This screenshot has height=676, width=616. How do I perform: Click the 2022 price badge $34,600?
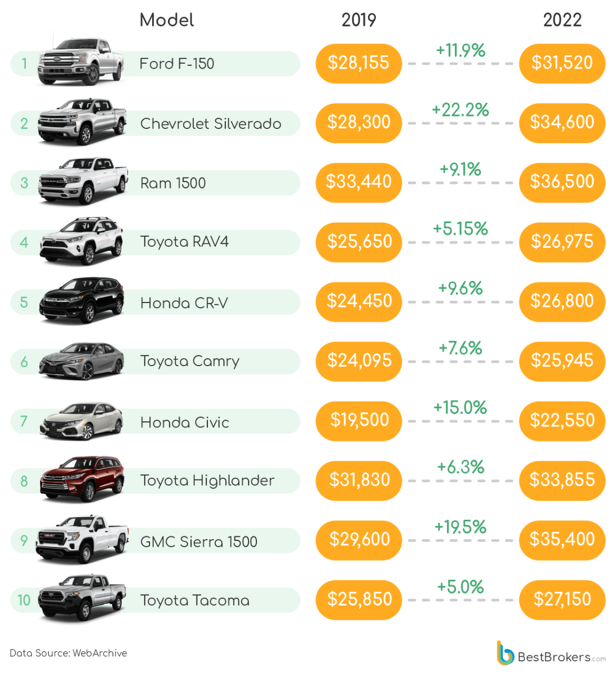click(x=562, y=123)
